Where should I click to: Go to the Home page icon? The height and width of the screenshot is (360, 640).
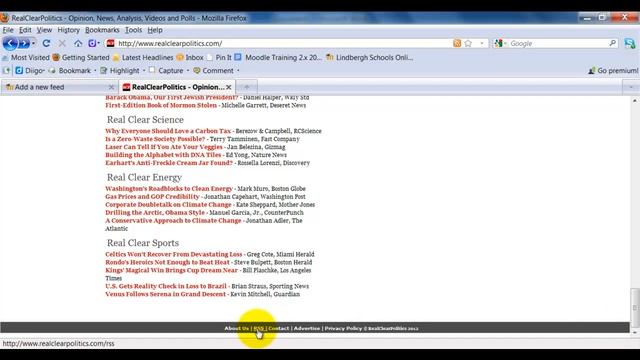pyautogui.click(x=78, y=43)
